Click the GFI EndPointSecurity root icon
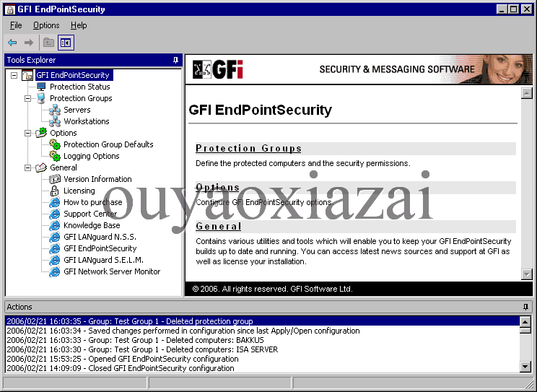Screen dimensions: 537x392 coord(27,75)
